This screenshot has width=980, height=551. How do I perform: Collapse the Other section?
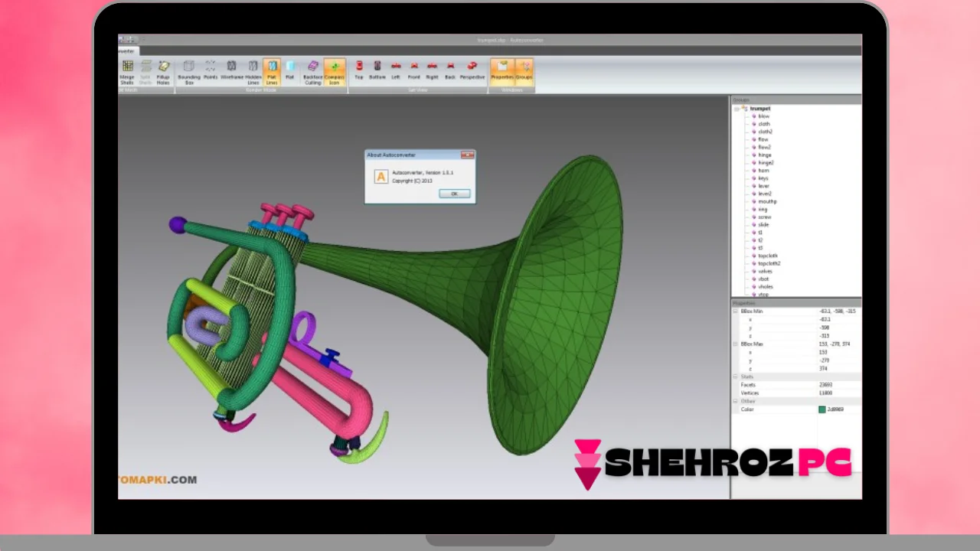(737, 401)
